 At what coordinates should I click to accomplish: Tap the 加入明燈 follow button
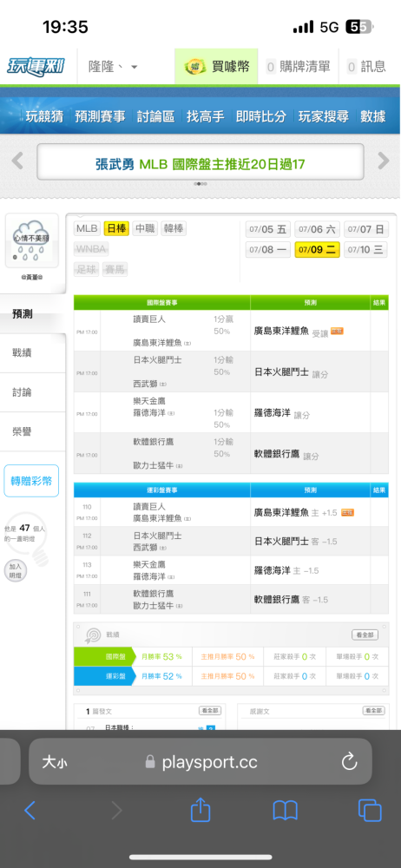(15, 571)
